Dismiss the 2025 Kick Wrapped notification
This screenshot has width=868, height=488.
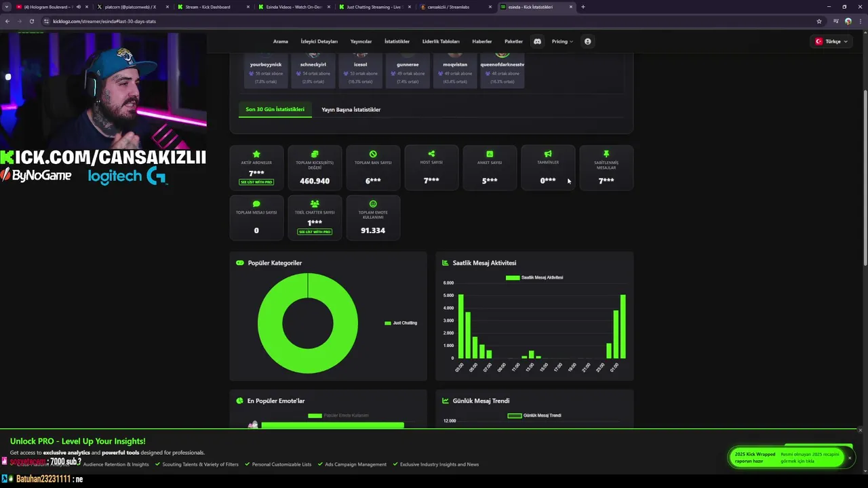[849, 457]
